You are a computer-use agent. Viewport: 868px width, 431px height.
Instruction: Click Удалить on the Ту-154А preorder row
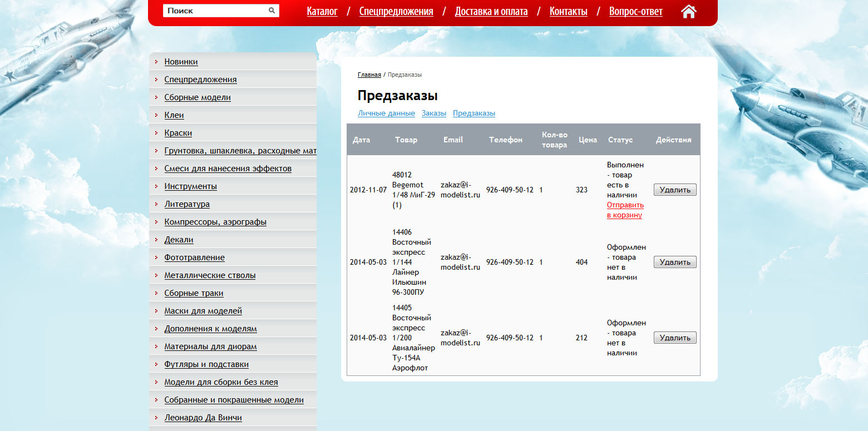(x=674, y=337)
